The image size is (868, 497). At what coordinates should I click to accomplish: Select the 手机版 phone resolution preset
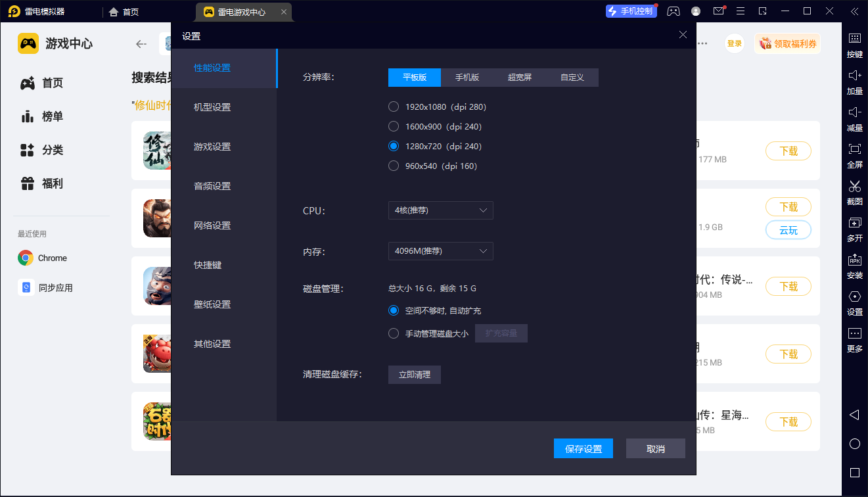pos(467,77)
